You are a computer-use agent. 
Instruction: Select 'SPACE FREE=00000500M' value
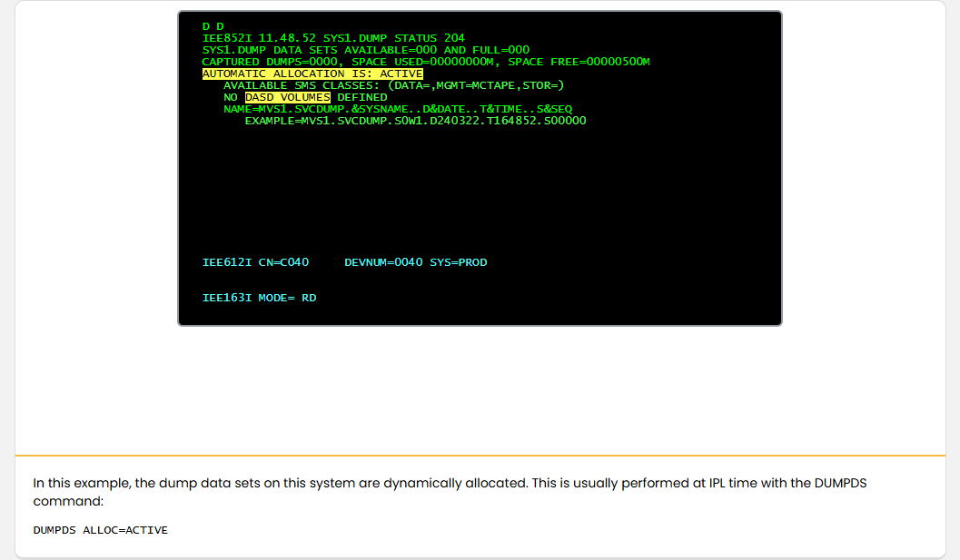click(579, 62)
